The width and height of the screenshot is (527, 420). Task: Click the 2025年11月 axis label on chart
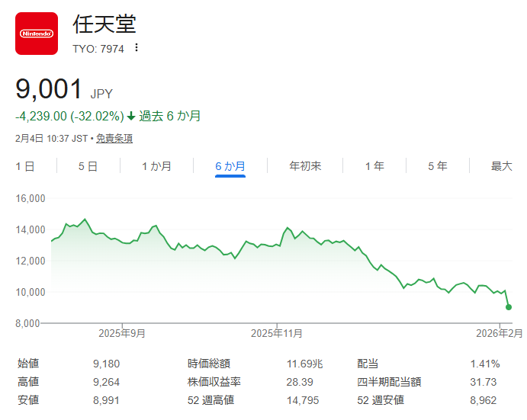(x=277, y=333)
